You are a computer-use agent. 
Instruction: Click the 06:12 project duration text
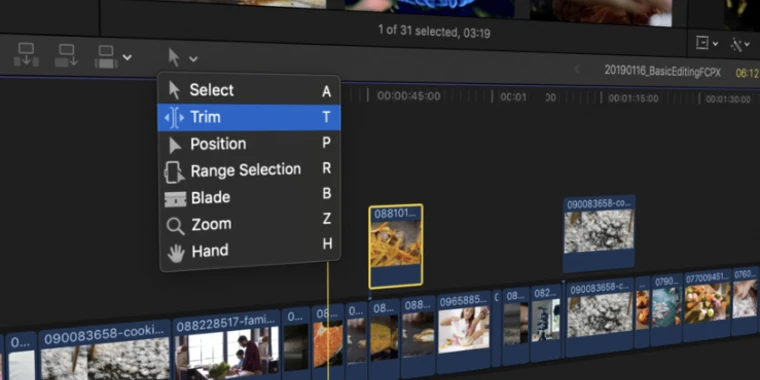[747, 73]
